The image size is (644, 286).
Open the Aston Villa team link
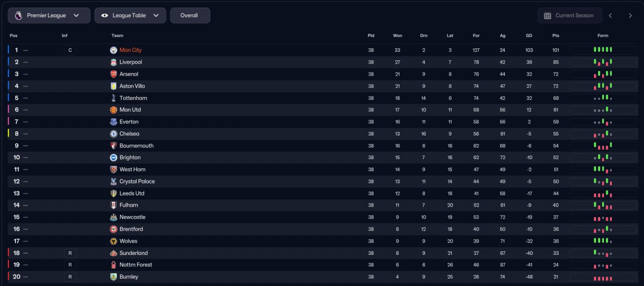tap(132, 86)
